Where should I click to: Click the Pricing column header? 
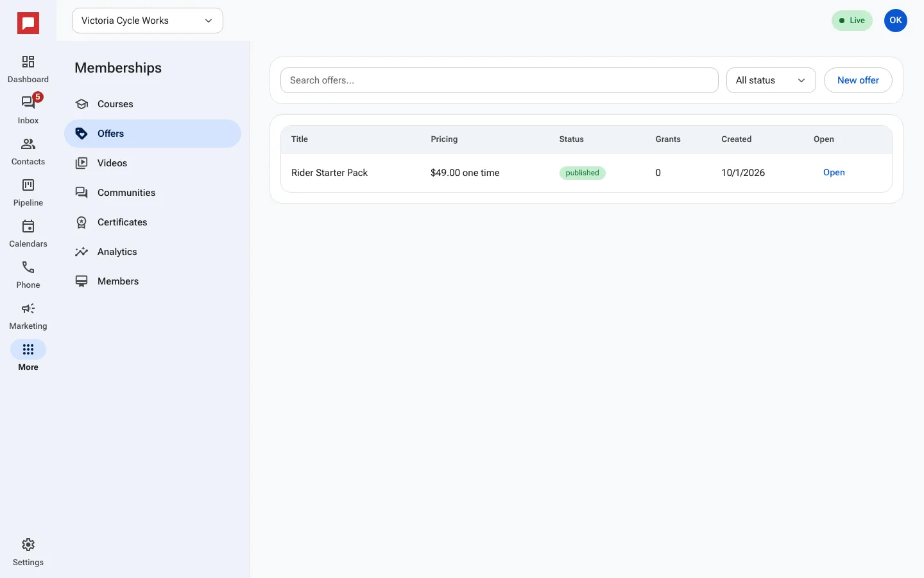click(444, 139)
